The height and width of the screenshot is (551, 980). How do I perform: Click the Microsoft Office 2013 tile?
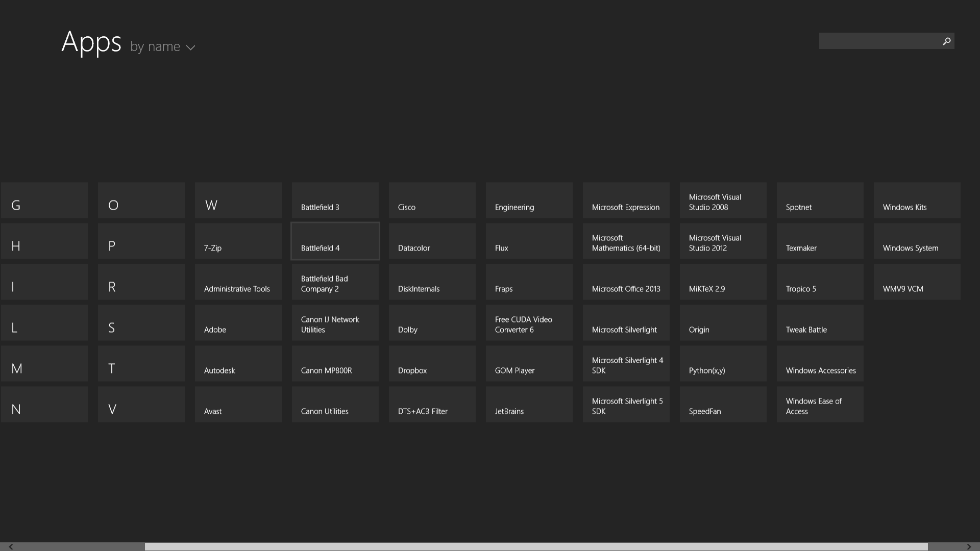[x=626, y=282]
